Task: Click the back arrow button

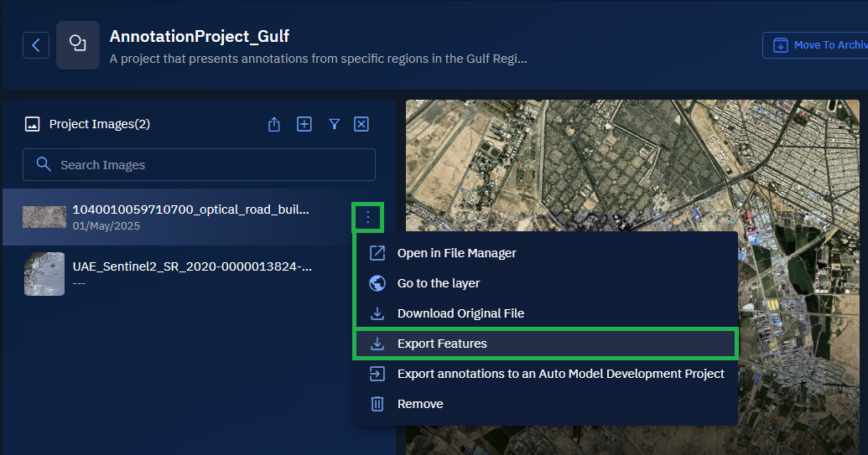Action: click(x=35, y=45)
